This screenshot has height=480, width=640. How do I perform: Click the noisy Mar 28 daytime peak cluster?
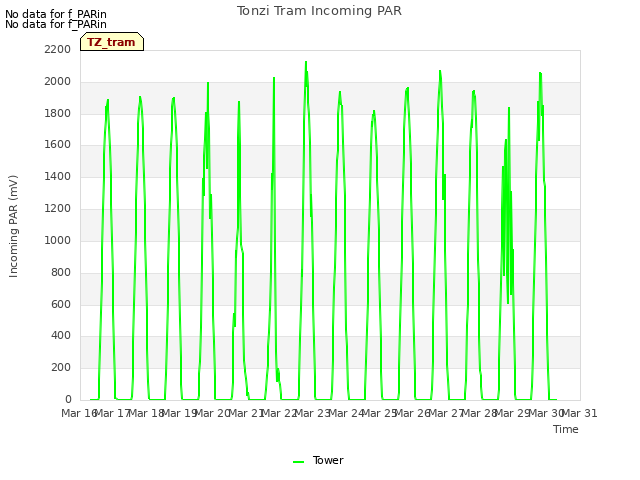(x=507, y=204)
